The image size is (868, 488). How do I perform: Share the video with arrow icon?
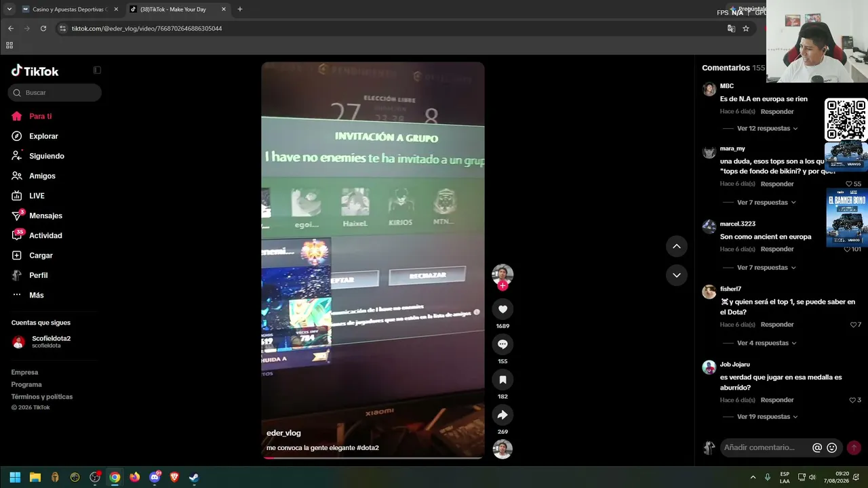pyautogui.click(x=502, y=415)
